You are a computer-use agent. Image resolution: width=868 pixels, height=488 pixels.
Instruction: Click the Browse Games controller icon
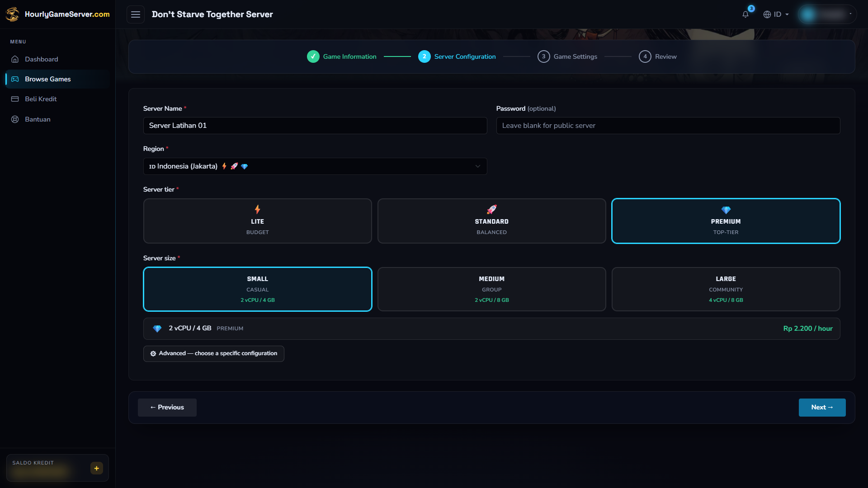point(15,79)
